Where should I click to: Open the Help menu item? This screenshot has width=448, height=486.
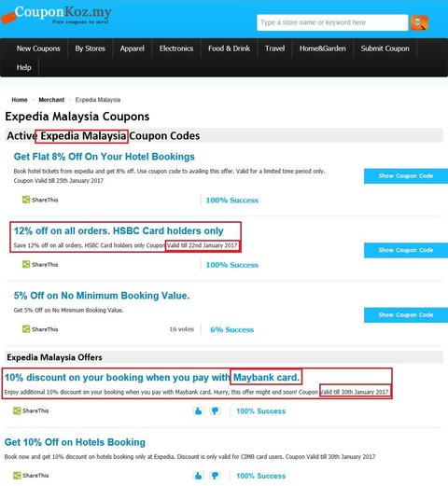coord(23,67)
